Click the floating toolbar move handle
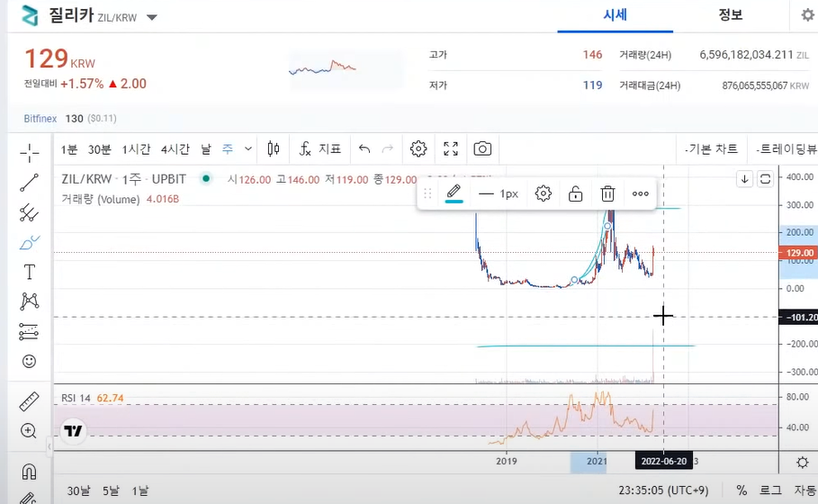This screenshot has width=818, height=504. coord(427,193)
